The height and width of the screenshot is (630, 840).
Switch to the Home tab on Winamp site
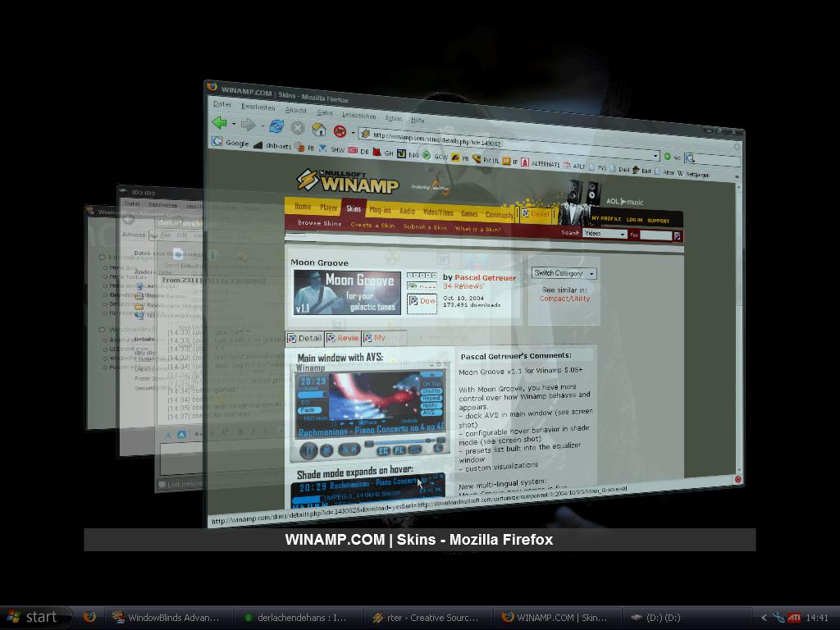(303, 207)
